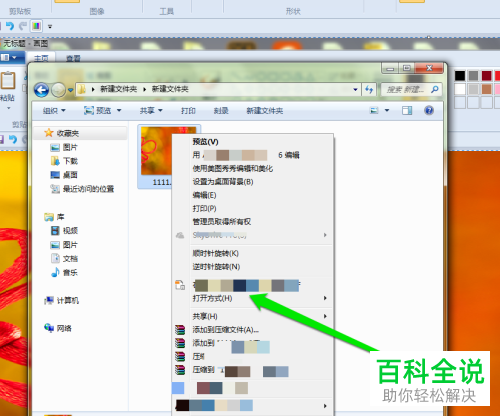Open the Paint application menu button
This screenshot has height=416, width=500.
tap(11, 58)
